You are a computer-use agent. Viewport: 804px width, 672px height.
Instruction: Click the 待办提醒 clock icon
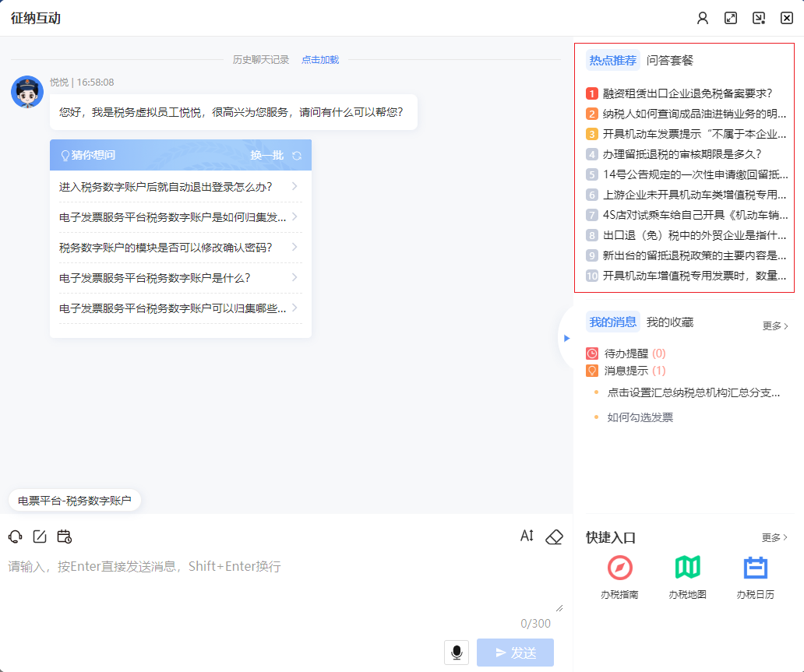point(592,354)
